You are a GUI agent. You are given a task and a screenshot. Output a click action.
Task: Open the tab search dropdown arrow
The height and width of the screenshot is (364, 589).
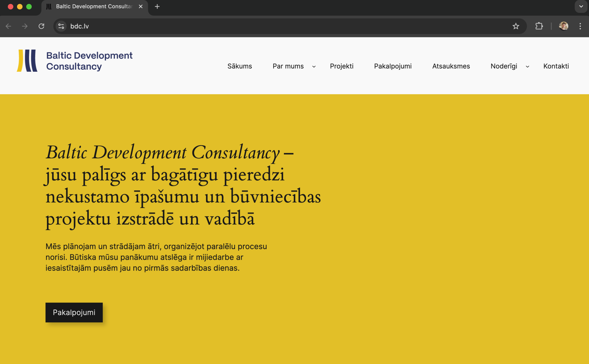point(581,6)
